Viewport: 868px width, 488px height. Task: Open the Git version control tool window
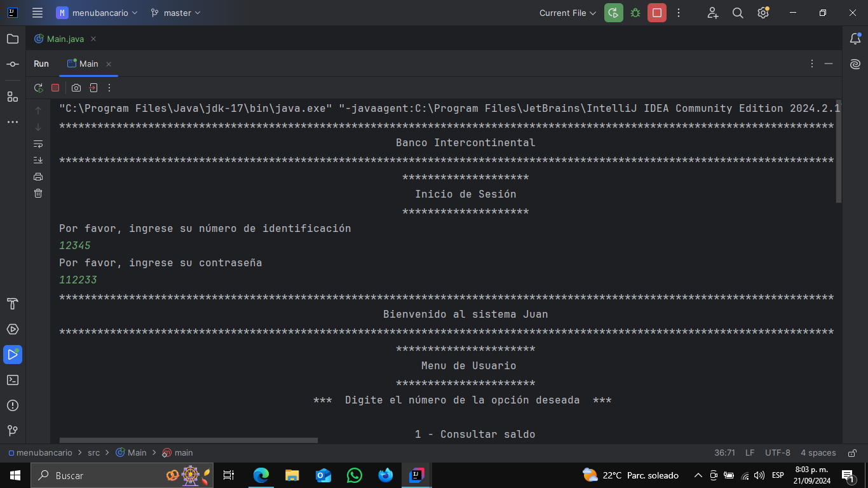(13, 431)
